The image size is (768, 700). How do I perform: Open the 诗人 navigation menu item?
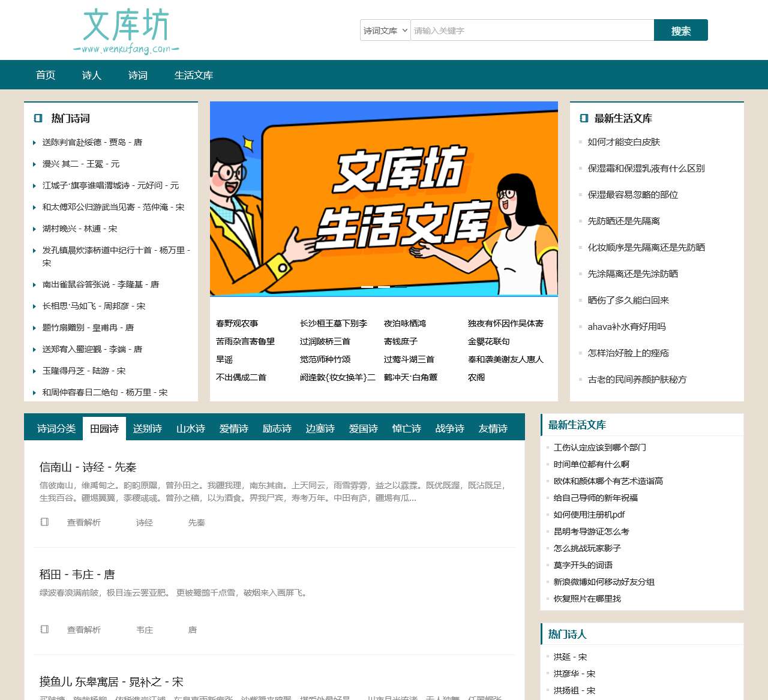pyautogui.click(x=91, y=76)
